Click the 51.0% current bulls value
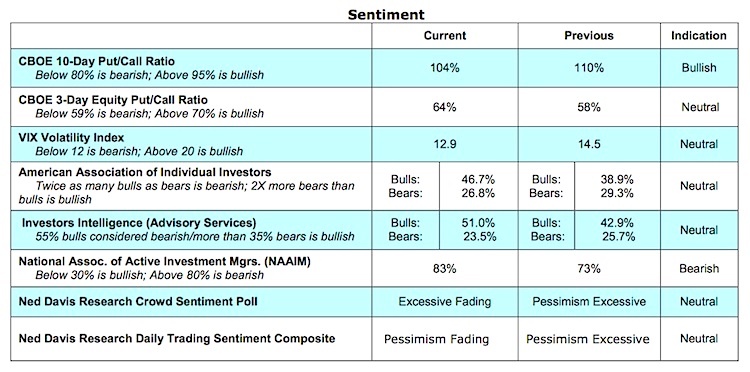The width and height of the screenshot is (750, 372). click(478, 223)
